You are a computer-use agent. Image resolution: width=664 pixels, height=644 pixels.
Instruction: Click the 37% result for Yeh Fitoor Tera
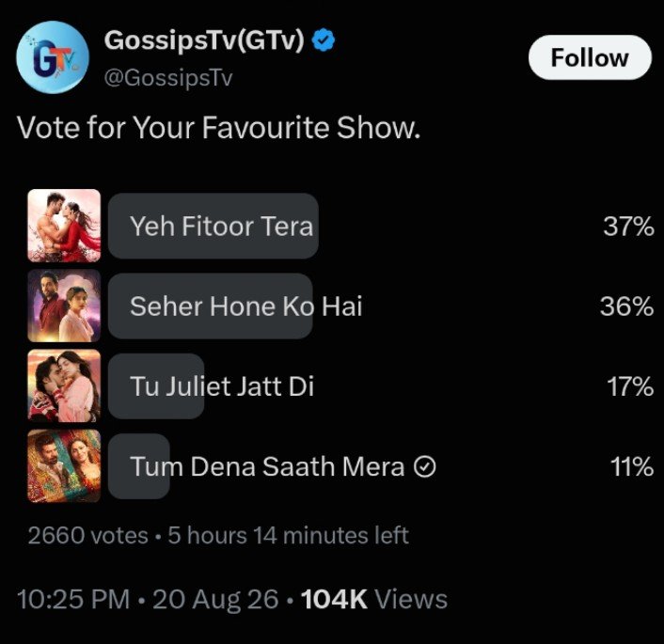pyautogui.click(x=629, y=226)
